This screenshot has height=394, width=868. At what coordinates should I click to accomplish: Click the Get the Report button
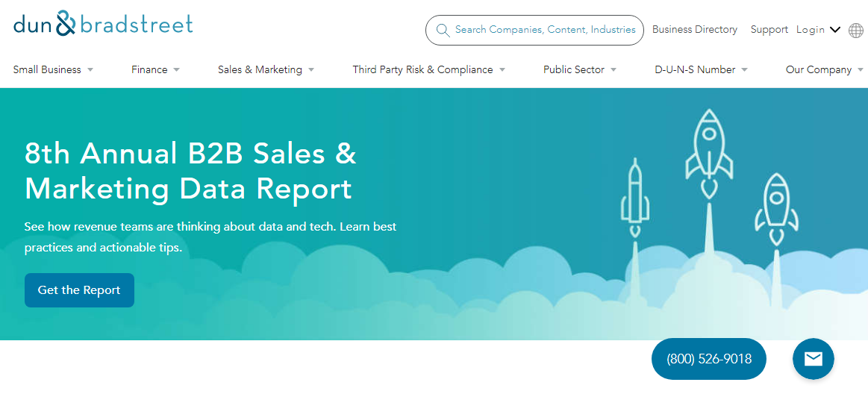(79, 290)
